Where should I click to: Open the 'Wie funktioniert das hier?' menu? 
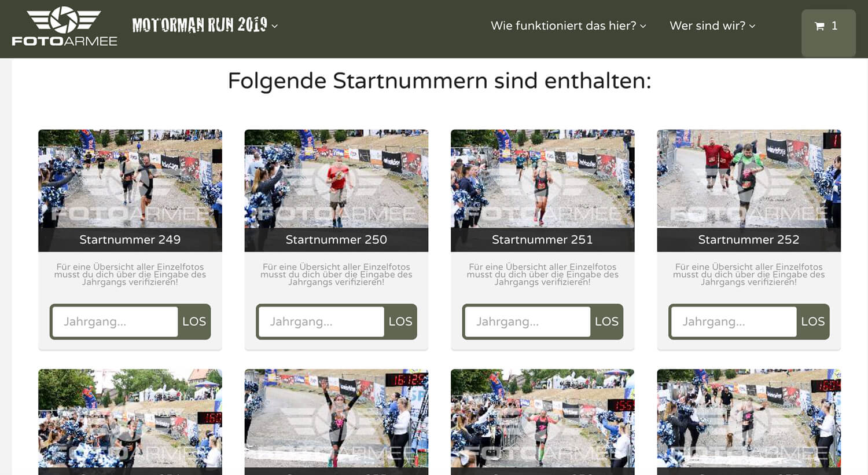tap(568, 25)
